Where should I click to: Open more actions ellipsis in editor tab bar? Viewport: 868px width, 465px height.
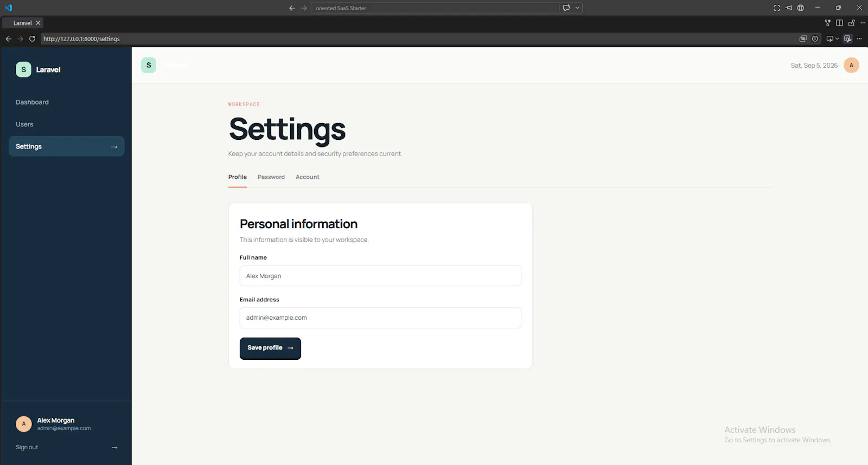(x=863, y=23)
